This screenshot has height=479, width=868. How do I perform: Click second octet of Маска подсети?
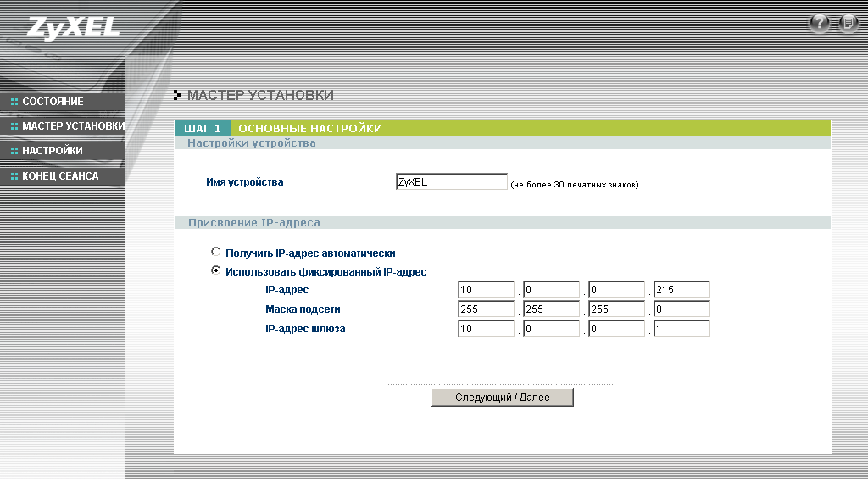[551, 309]
